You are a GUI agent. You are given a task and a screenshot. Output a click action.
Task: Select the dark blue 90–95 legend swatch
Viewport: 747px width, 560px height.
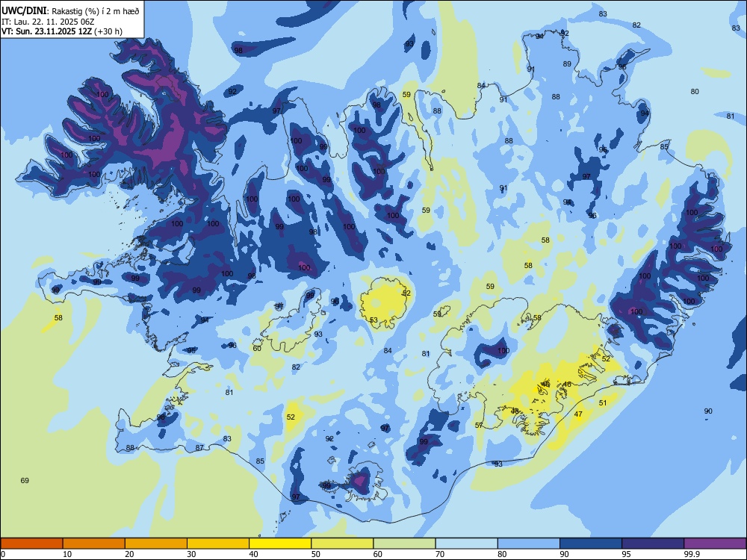(x=591, y=544)
